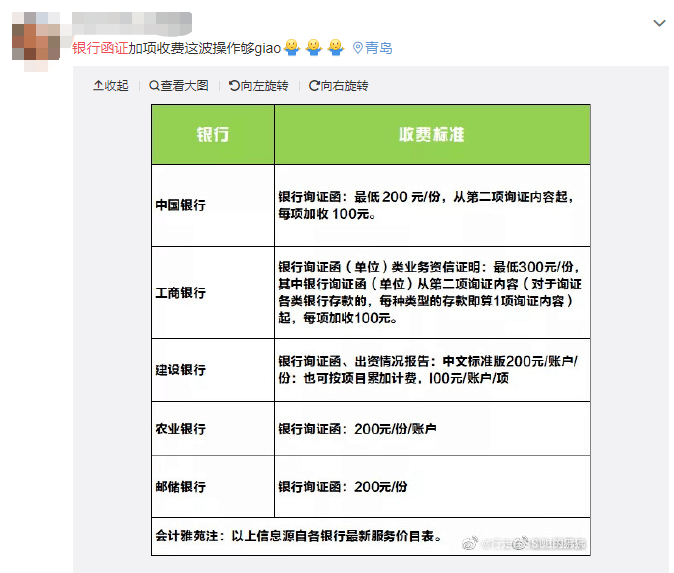Click 邮储银行 fee text 200元/份

click(380, 487)
